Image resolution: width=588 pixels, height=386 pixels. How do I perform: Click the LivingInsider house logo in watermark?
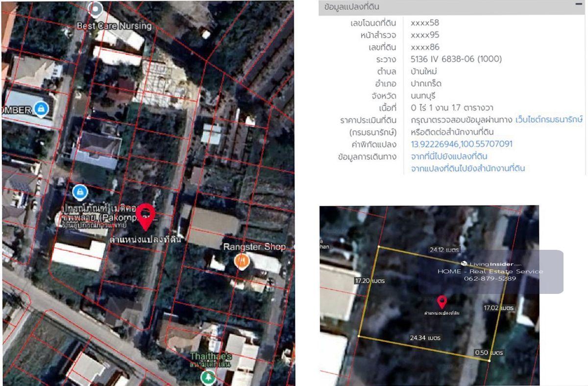pyautogui.click(x=464, y=264)
